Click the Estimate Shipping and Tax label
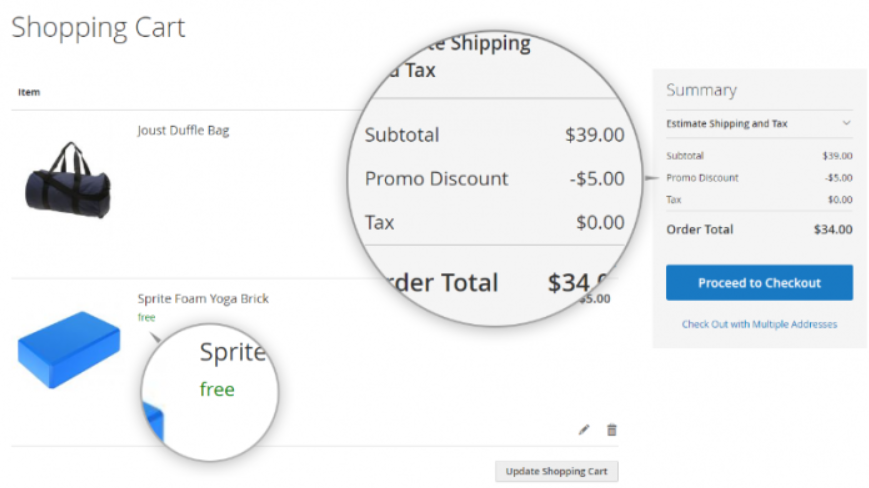Screen dimensions: 869x488 click(727, 124)
